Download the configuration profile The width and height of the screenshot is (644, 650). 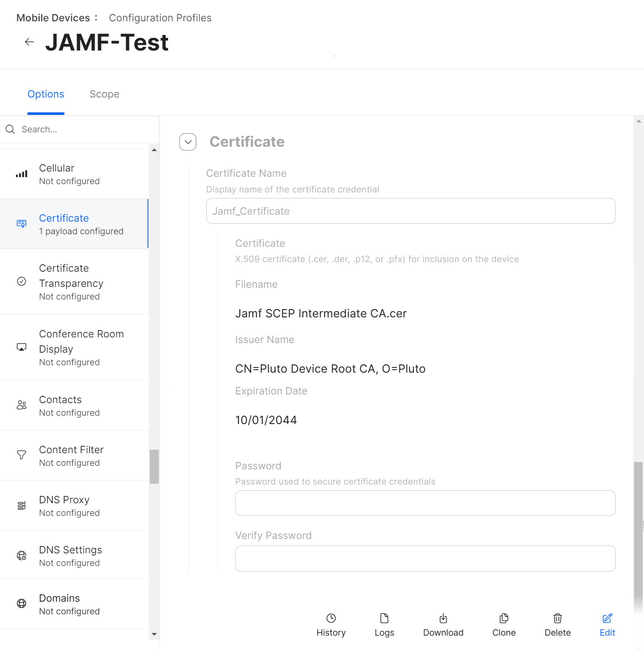point(443,625)
